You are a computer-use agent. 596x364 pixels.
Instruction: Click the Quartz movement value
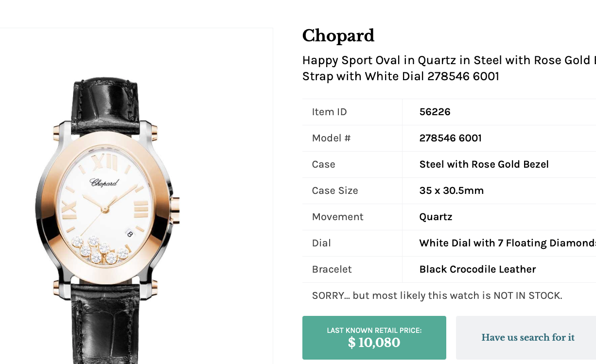(436, 217)
